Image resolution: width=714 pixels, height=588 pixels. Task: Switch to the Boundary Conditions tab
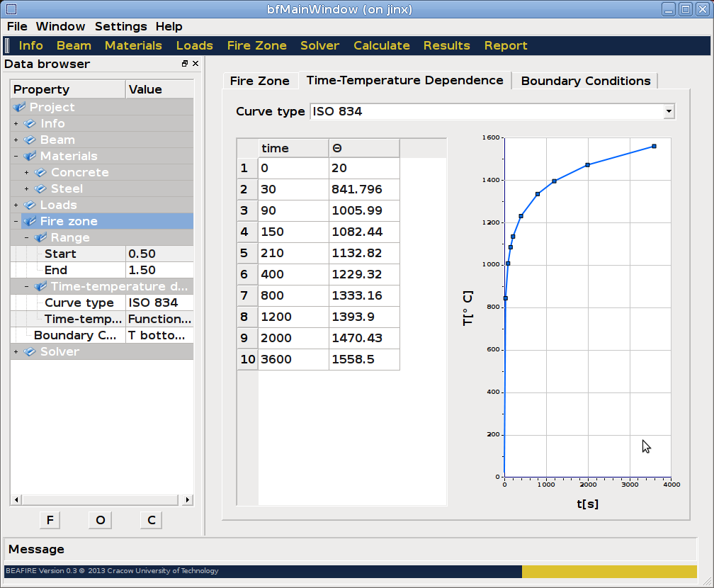point(585,81)
